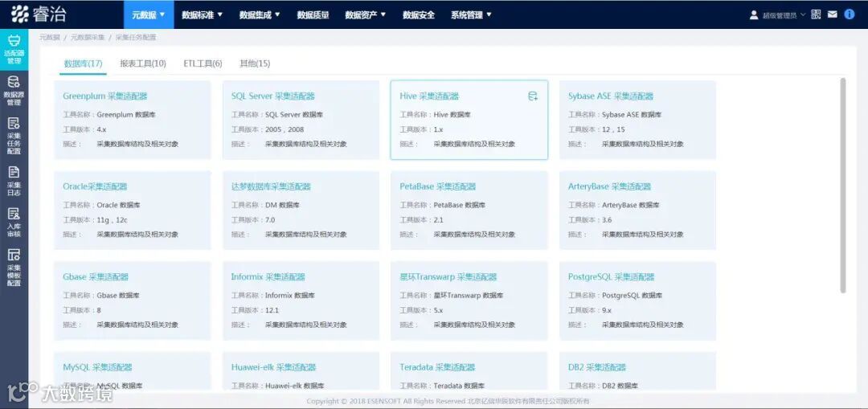Open the mail messages icon
The width and height of the screenshot is (868, 409).
coord(832,14)
